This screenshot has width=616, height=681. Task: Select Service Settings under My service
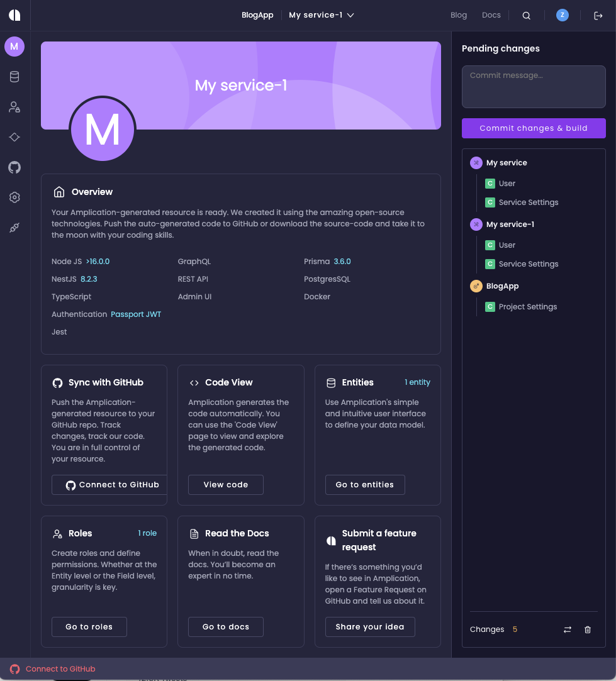[x=528, y=202]
